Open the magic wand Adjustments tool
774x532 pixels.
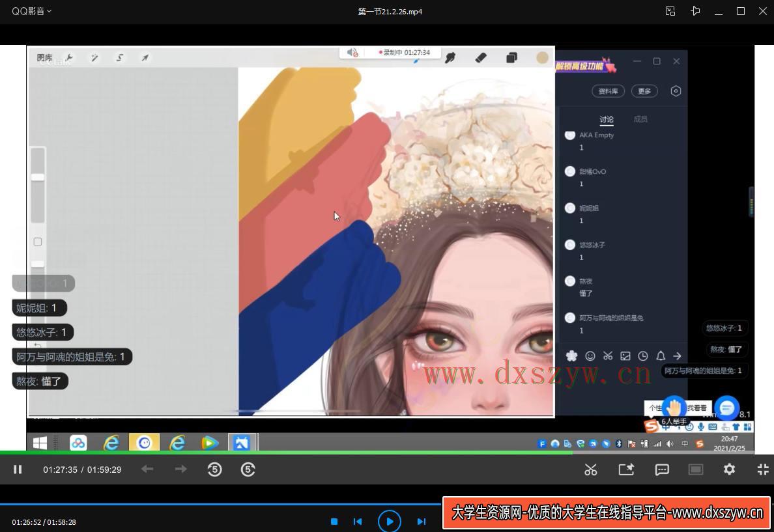click(x=94, y=58)
